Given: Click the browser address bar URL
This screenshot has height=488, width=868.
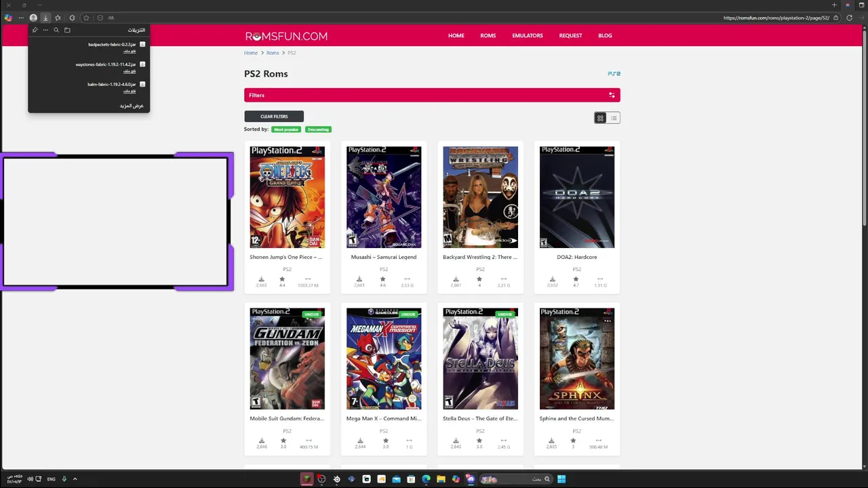Looking at the screenshot, I should [776, 18].
